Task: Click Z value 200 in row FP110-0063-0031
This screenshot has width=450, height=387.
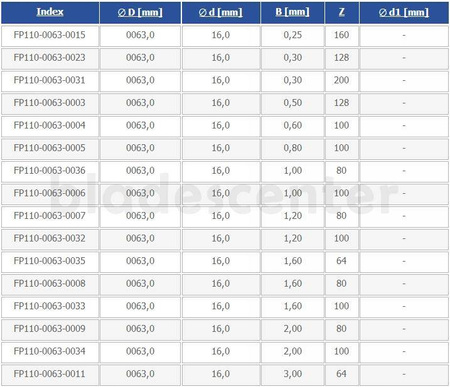Action: [342, 80]
